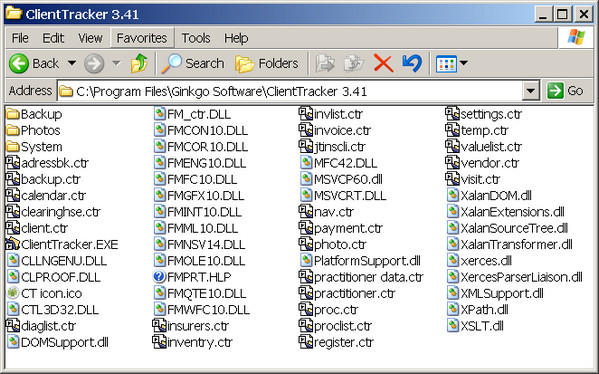This screenshot has height=374, width=599.
Task: Select the adressbk.ctr file icon
Action: point(13,163)
